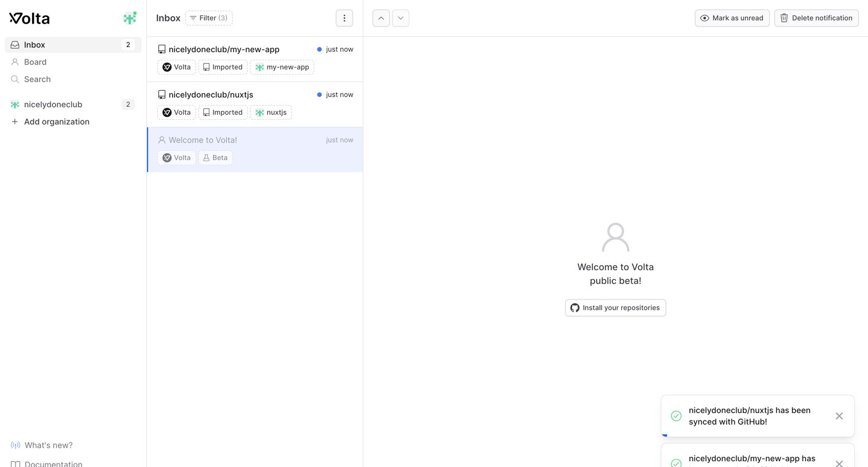
Task: Click the GitHub icon in Install your repositories
Action: [x=575, y=308]
